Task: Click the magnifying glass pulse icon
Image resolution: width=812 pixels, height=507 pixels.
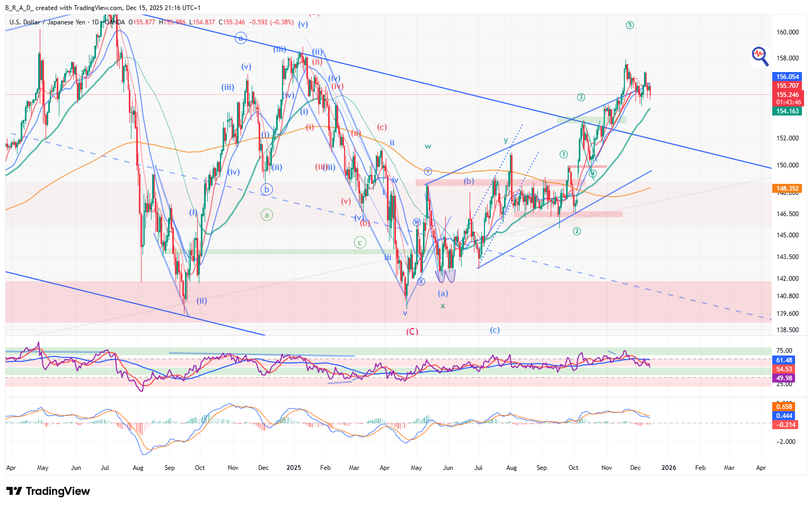Action: click(760, 56)
